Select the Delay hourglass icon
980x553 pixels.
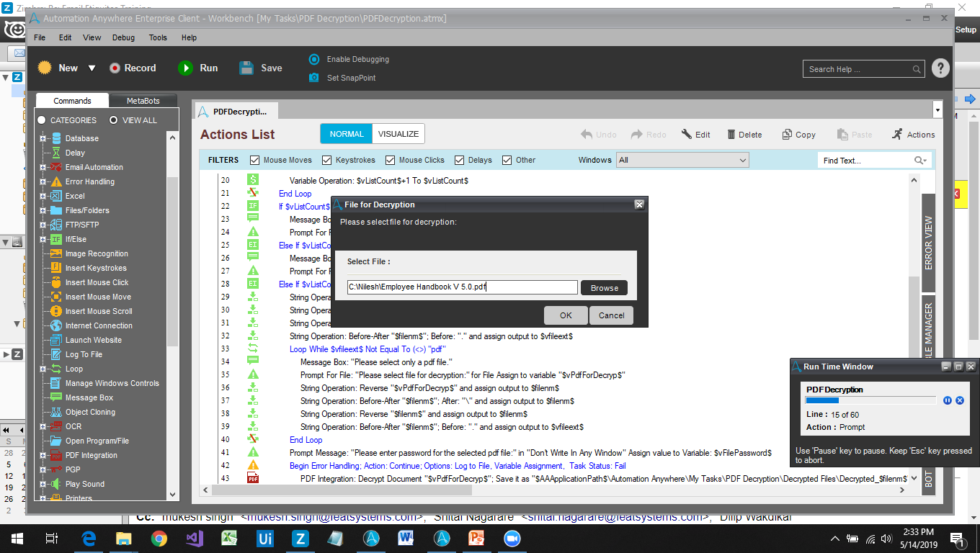pyautogui.click(x=56, y=153)
